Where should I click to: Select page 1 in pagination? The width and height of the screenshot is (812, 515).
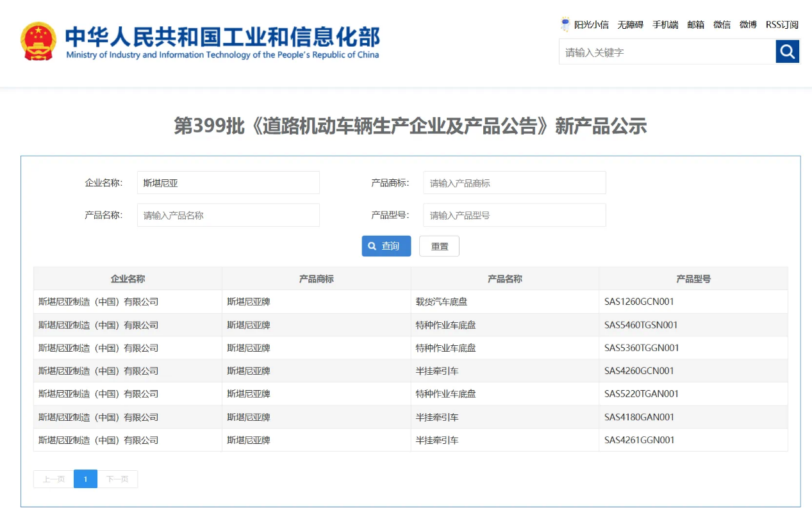(85, 479)
